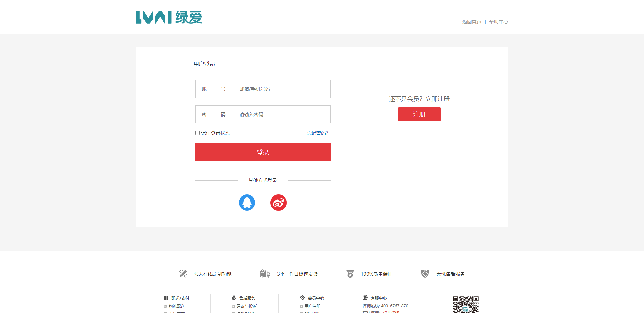Focus the 账号 email/phone input field
644x313 pixels.
[x=283, y=89]
